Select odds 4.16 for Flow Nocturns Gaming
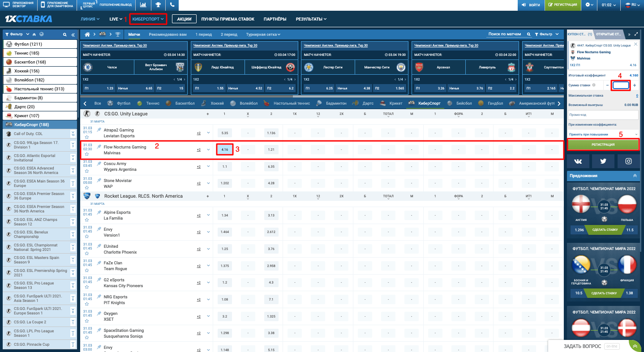Screen dimensions: 644x352 (x=225, y=150)
